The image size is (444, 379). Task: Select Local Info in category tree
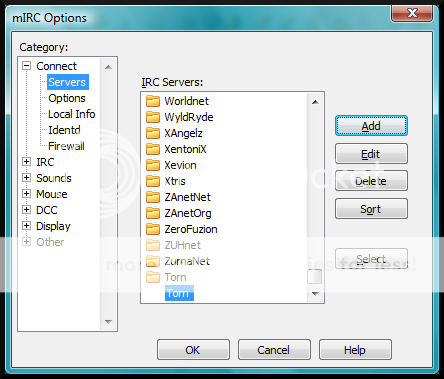(x=72, y=114)
